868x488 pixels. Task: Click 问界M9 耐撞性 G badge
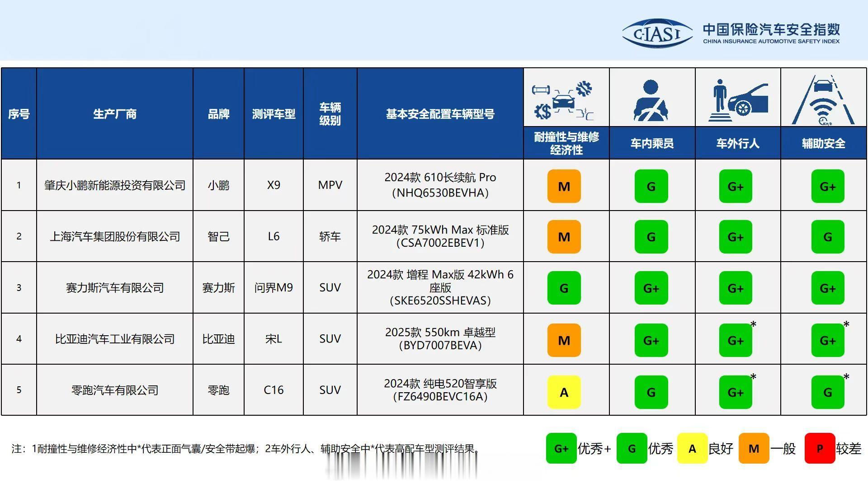564,288
